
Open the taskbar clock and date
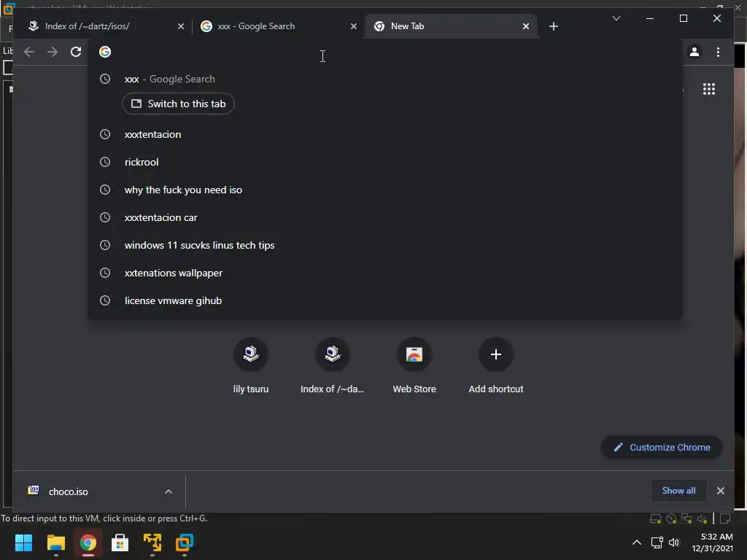pos(713,542)
